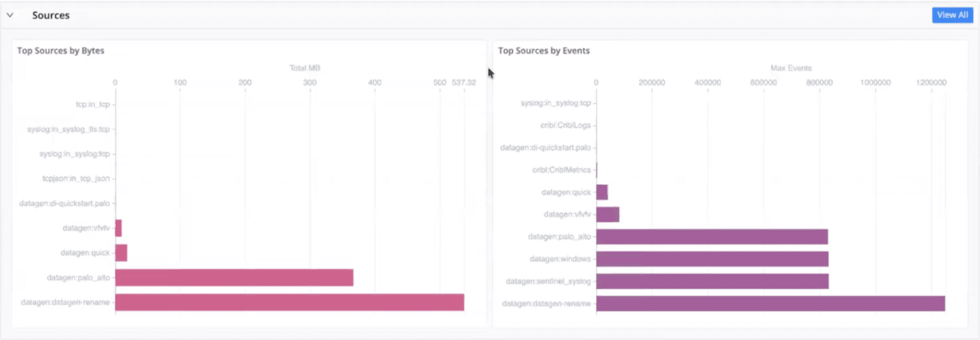Click the View All button
Viewport: 980px width, 340px height.
[x=951, y=15]
